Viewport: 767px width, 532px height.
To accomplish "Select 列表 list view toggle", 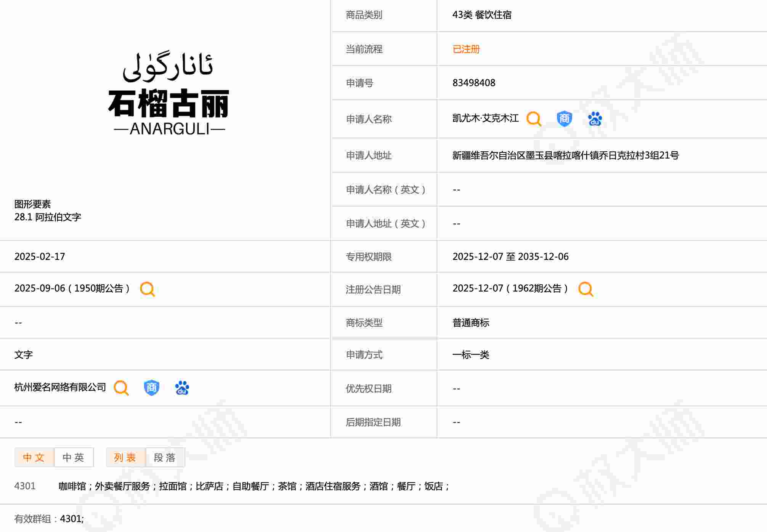I will coord(125,457).
